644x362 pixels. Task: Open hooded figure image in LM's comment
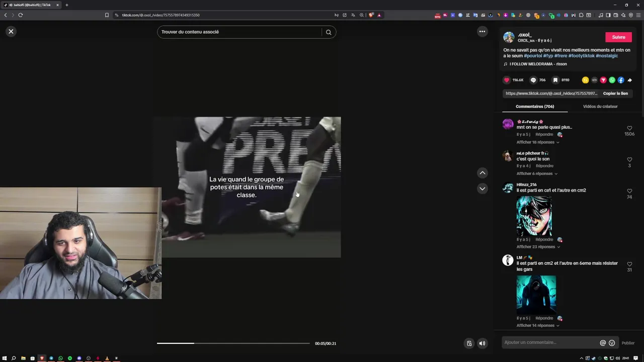(536, 295)
